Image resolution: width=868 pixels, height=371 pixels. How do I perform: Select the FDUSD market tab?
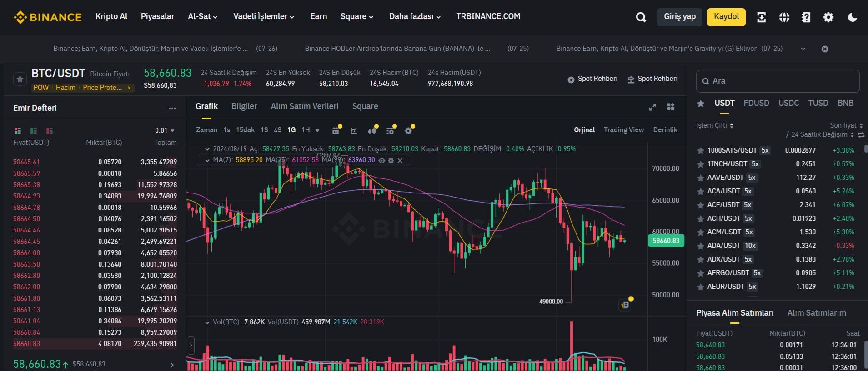click(x=756, y=103)
